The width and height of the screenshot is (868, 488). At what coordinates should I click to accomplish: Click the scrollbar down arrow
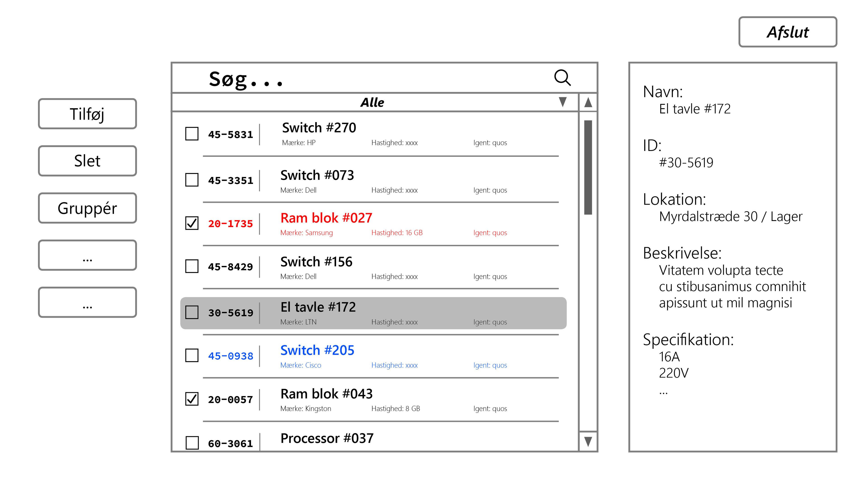(x=588, y=441)
